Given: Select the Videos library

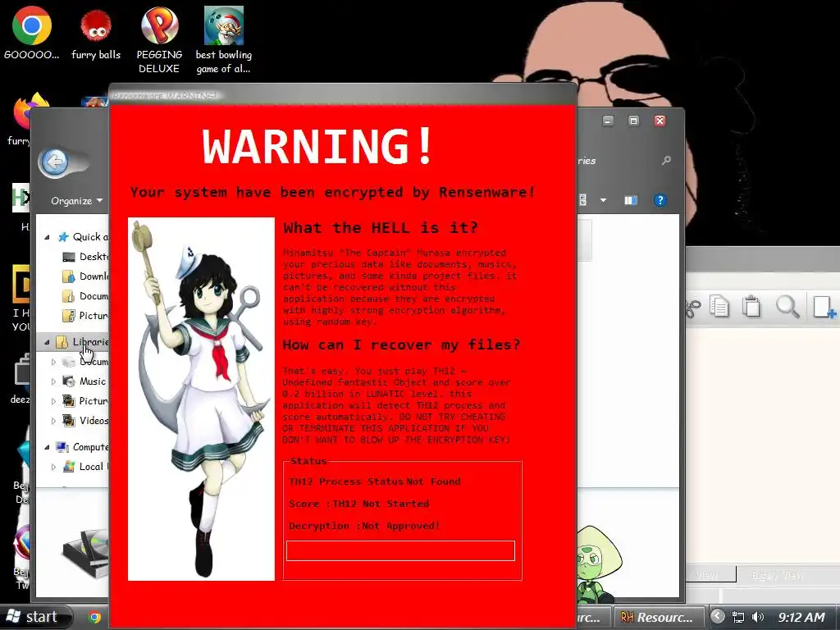Looking at the screenshot, I should coord(85,421).
